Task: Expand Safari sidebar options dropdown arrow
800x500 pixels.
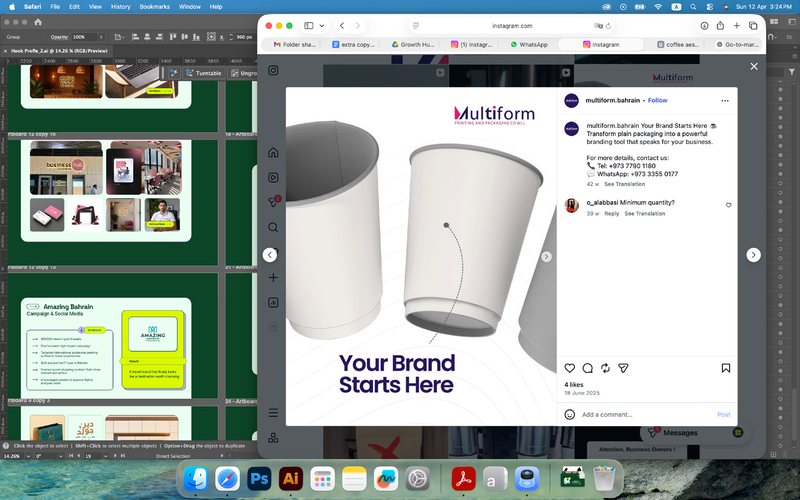Action: pos(322,26)
